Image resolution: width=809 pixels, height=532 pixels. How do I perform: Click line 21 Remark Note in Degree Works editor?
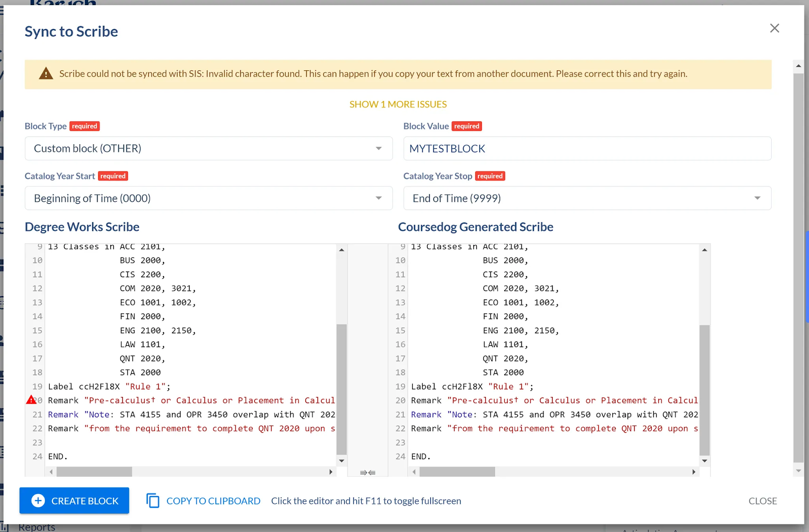coord(191,414)
